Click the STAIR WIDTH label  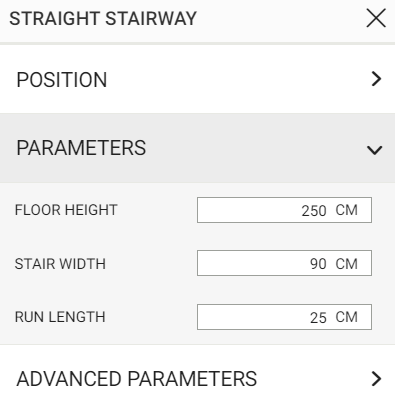click(x=60, y=264)
